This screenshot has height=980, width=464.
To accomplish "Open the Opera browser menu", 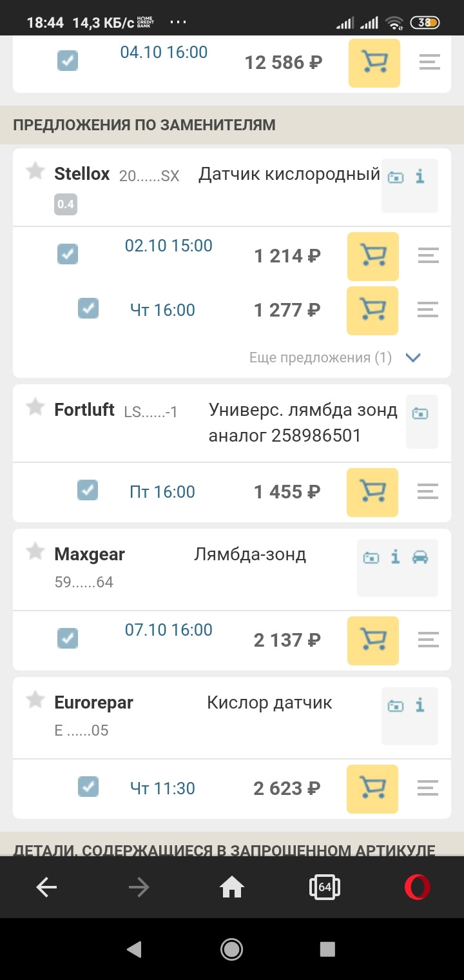I will [x=417, y=888].
